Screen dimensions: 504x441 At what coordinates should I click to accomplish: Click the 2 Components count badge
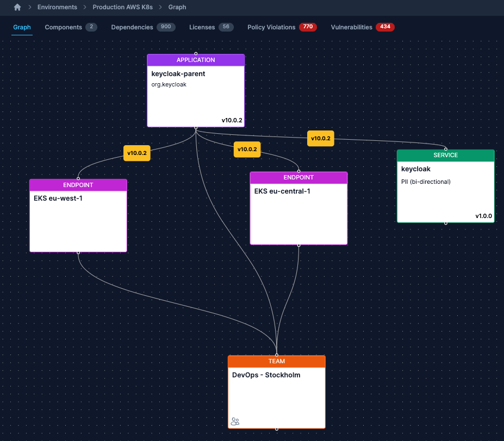point(91,27)
